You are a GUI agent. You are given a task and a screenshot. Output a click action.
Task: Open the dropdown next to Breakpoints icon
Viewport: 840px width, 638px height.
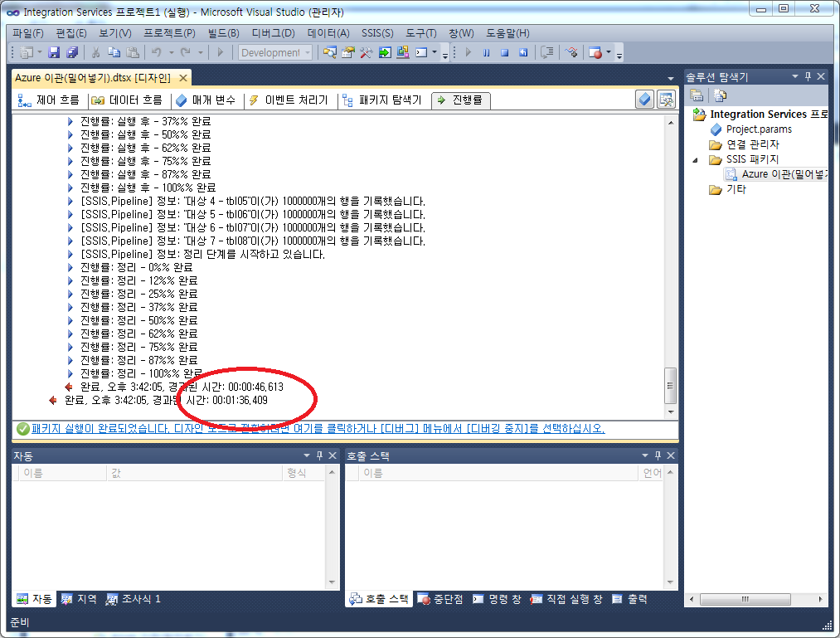[609, 52]
